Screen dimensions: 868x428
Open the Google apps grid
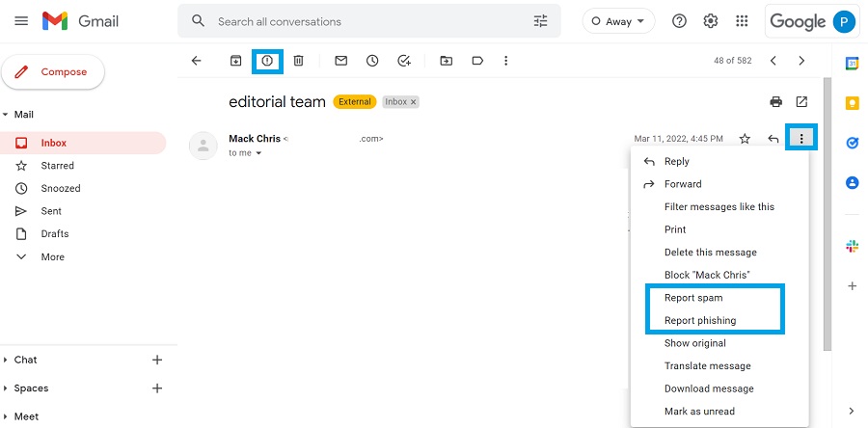click(x=742, y=21)
